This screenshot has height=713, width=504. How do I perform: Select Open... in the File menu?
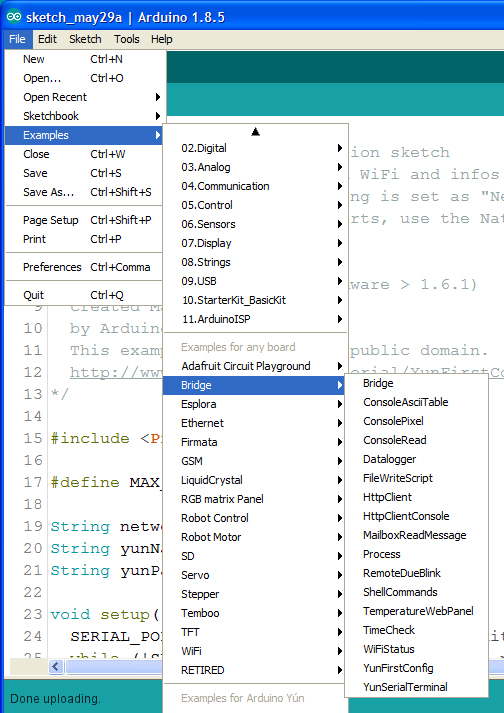(x=84, y=78)
